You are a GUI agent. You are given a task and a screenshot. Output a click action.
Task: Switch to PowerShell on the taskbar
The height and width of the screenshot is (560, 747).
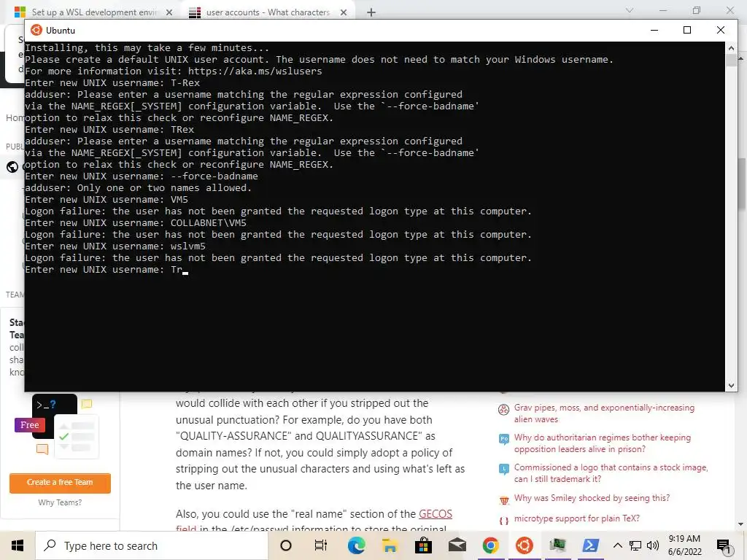tap(590, 545)
